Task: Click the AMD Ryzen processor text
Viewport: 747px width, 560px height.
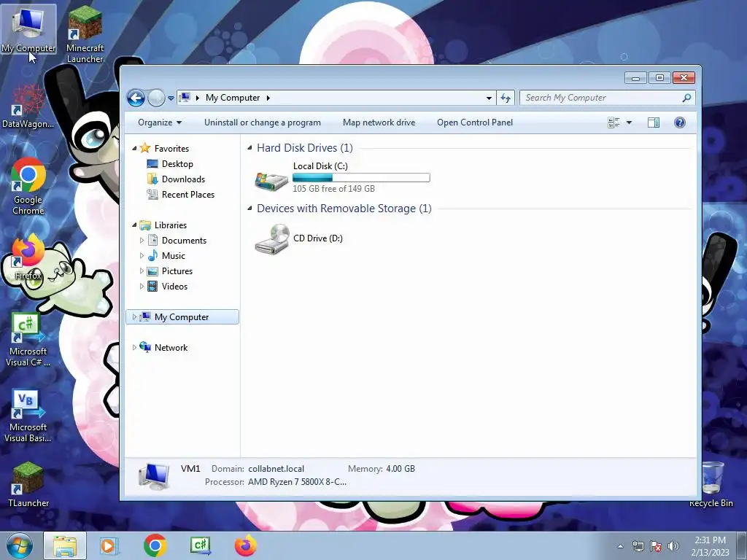Action: (298, 482)
